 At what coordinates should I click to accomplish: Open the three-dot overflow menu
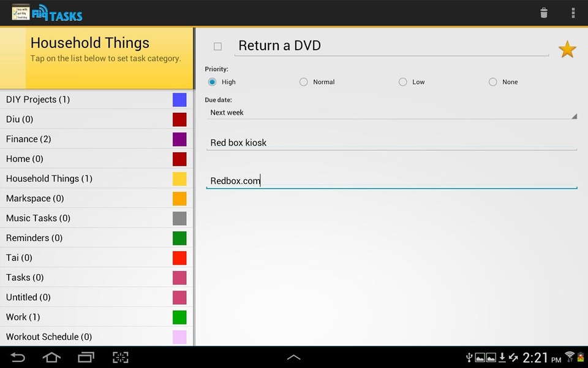point(573,13)
